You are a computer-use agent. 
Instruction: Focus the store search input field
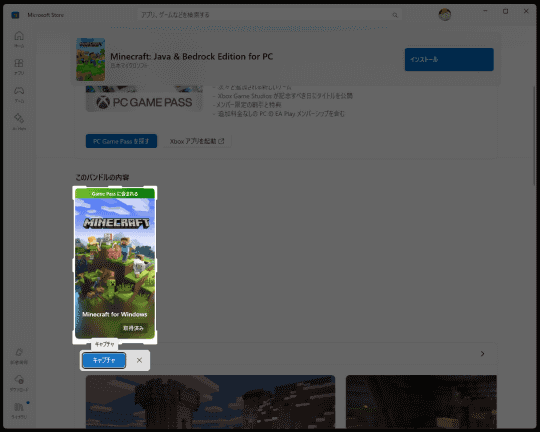pyautogui.click(x=270, y=15)
